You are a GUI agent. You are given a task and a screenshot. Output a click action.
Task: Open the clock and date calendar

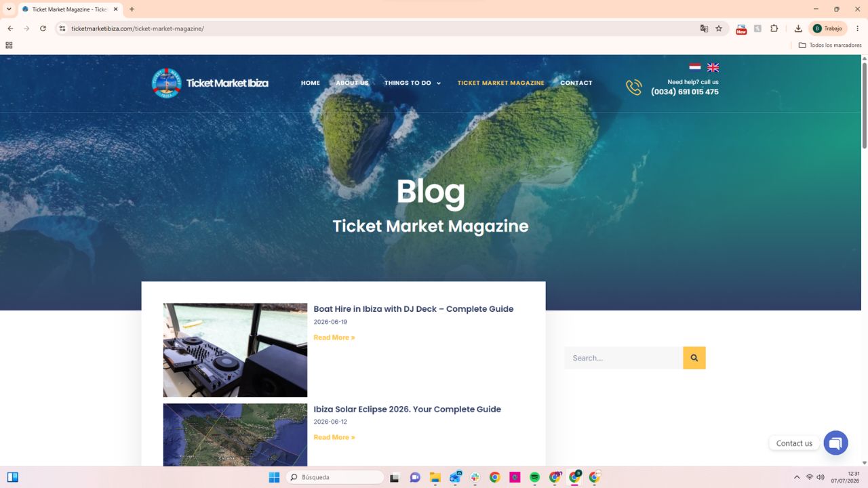click(845, 477)
